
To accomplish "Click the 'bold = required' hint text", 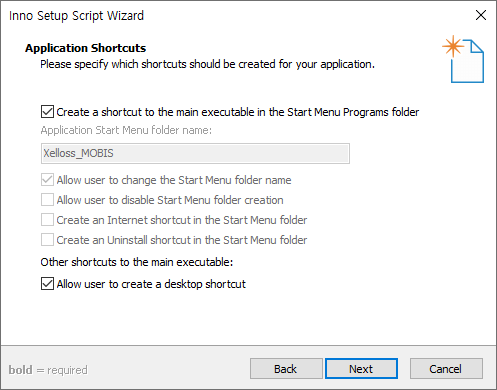I will [x=48, y=370].
